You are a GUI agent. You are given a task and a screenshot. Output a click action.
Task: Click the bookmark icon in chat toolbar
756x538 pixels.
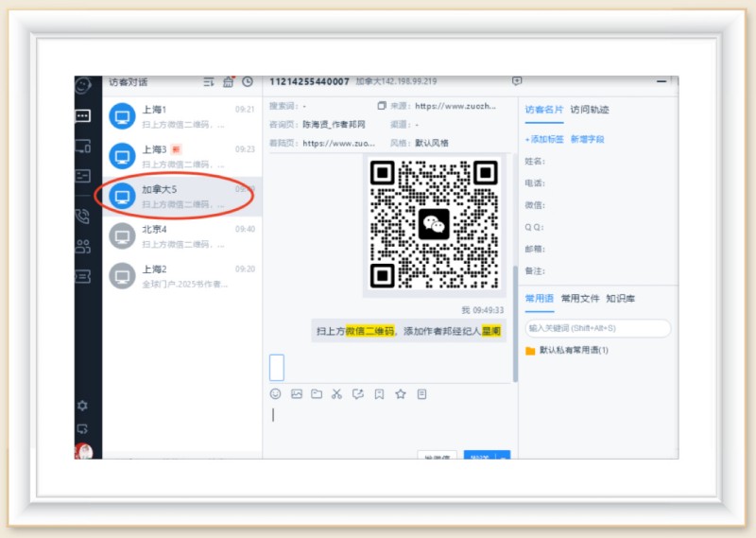pyautogui.click(x=379, y=393)
